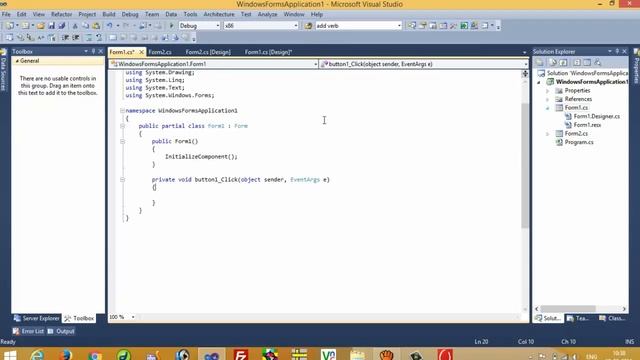Switch to the Form2.cs tab
The image size is (640, 360).
[x=160, y=52]
